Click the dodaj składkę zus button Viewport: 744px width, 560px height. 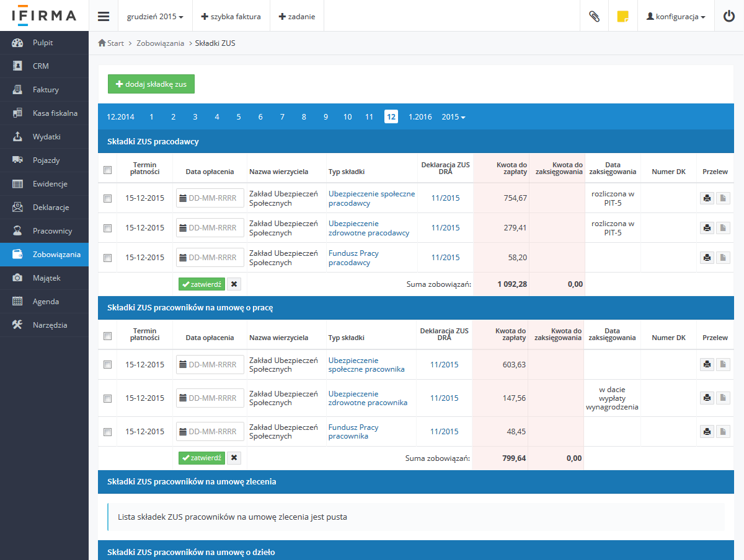151,84
